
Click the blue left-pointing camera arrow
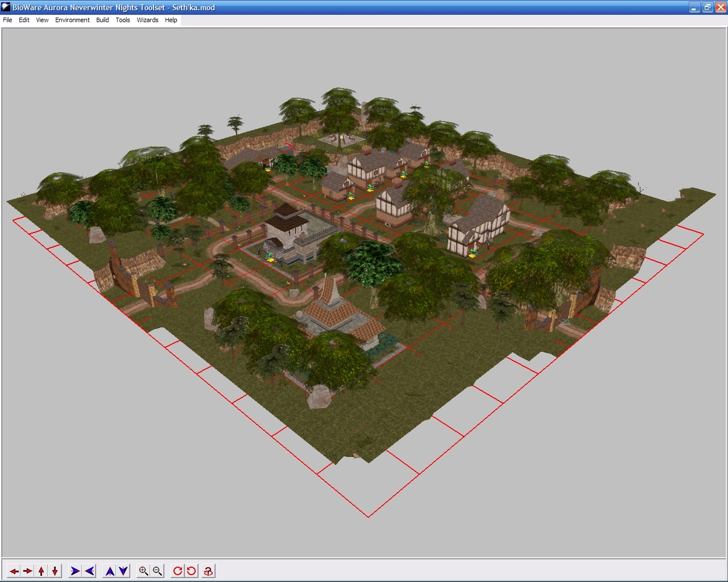point(89,571)
